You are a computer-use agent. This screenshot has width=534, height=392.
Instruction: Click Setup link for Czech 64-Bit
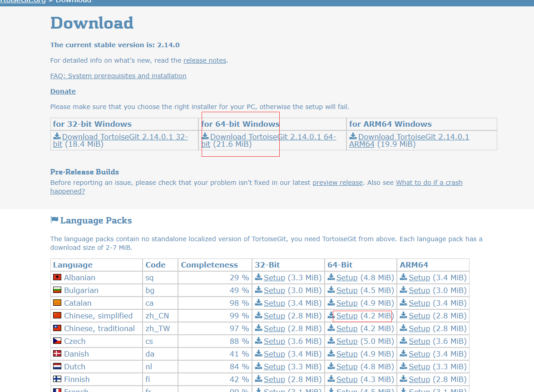point(347,341)
